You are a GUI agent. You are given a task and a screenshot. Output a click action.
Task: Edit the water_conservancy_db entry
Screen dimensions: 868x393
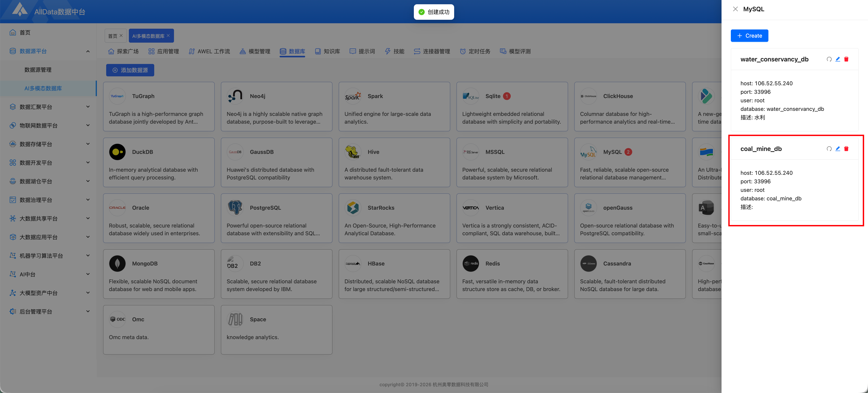point(838,59)
